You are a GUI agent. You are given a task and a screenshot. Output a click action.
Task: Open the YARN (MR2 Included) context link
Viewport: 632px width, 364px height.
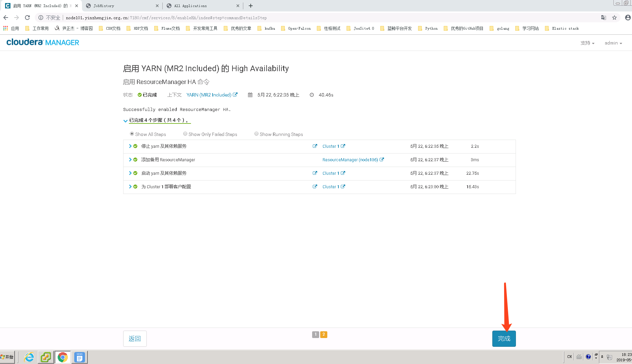209,95
